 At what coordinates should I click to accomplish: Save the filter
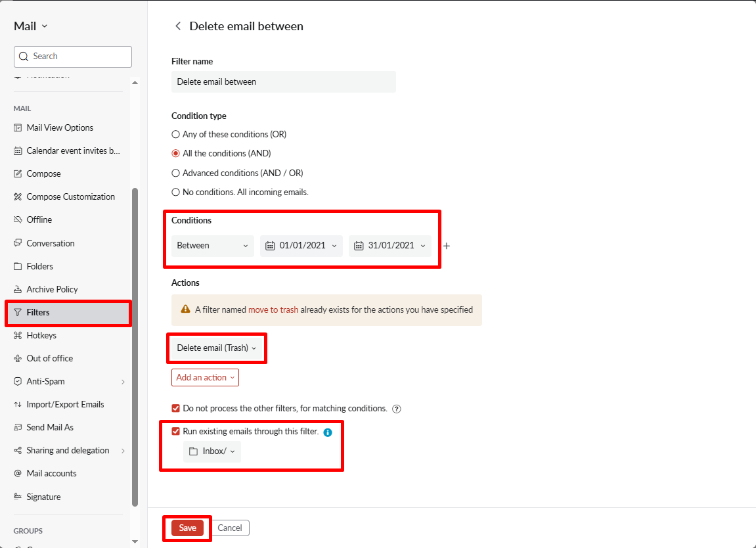pyautogui.click(x=187, y=528)
